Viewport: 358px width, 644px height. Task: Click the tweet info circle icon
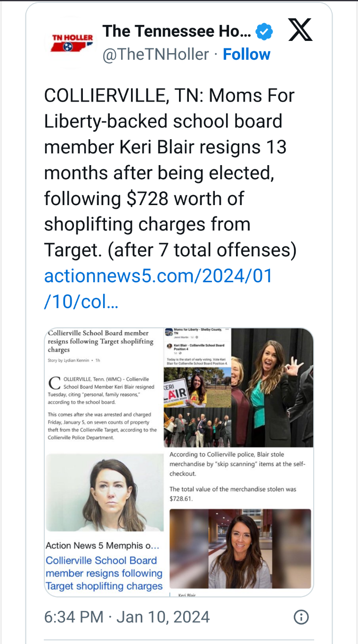(301, 617)
